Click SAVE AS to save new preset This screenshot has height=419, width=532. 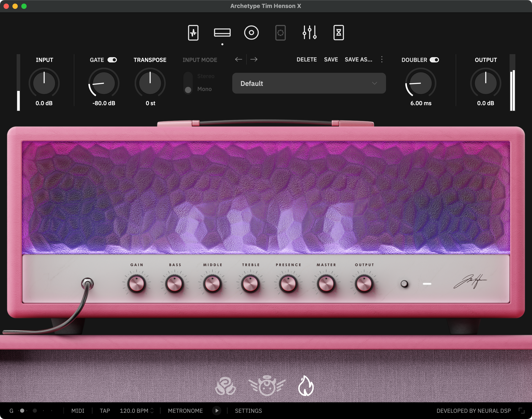[x=359, y=60]
